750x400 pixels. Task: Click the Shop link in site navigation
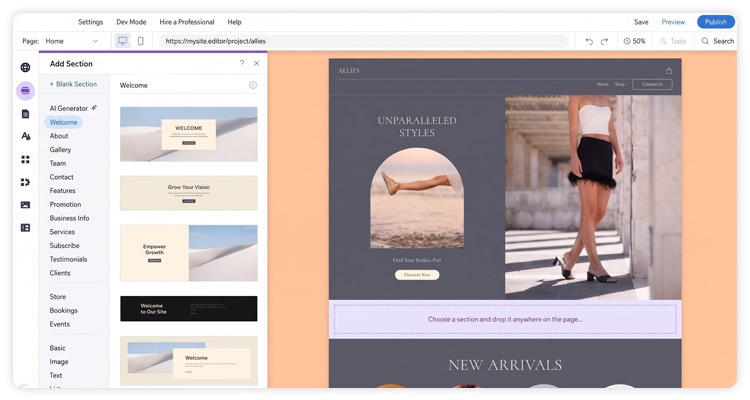click(x=619, y=84)
